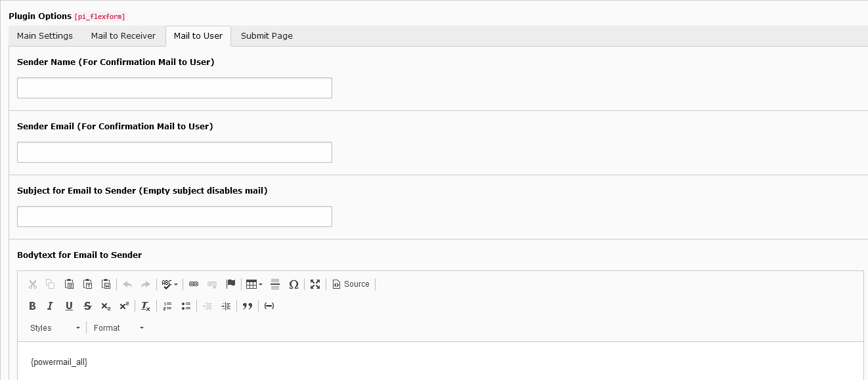Image resolution: width=868 pixels, height=380 pixels.
Task: Switch to the Mail to Receiver tab
Action: click(x=123, y=36)
